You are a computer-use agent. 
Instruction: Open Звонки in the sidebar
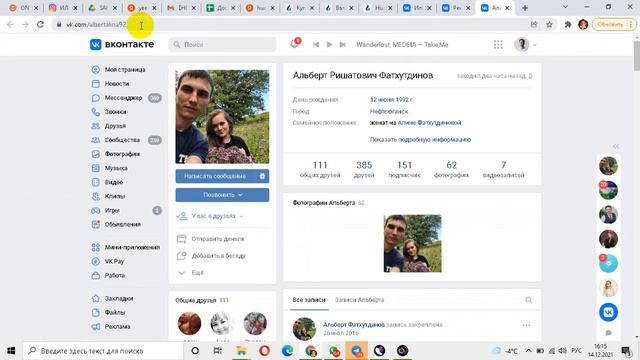[x=109, y=112]
